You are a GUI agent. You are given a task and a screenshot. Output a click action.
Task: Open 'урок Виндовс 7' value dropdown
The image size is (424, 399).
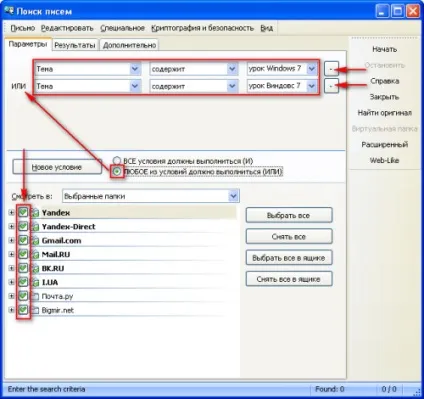coord(312,86)
